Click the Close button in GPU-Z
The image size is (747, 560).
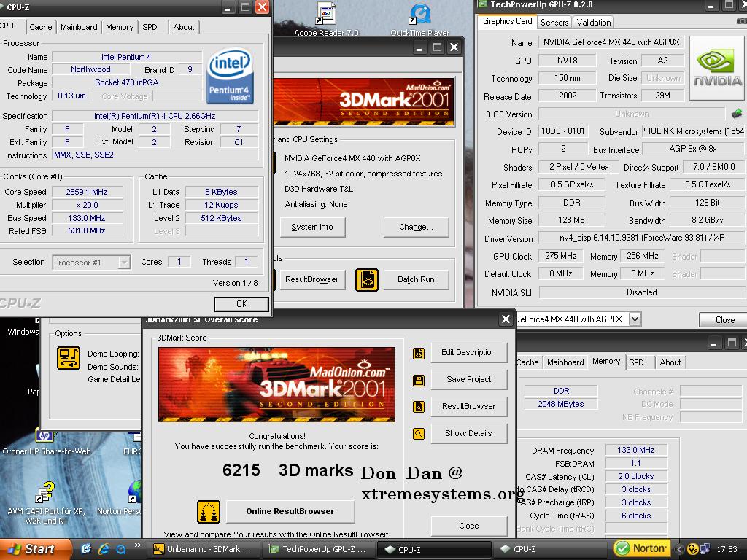724,320
